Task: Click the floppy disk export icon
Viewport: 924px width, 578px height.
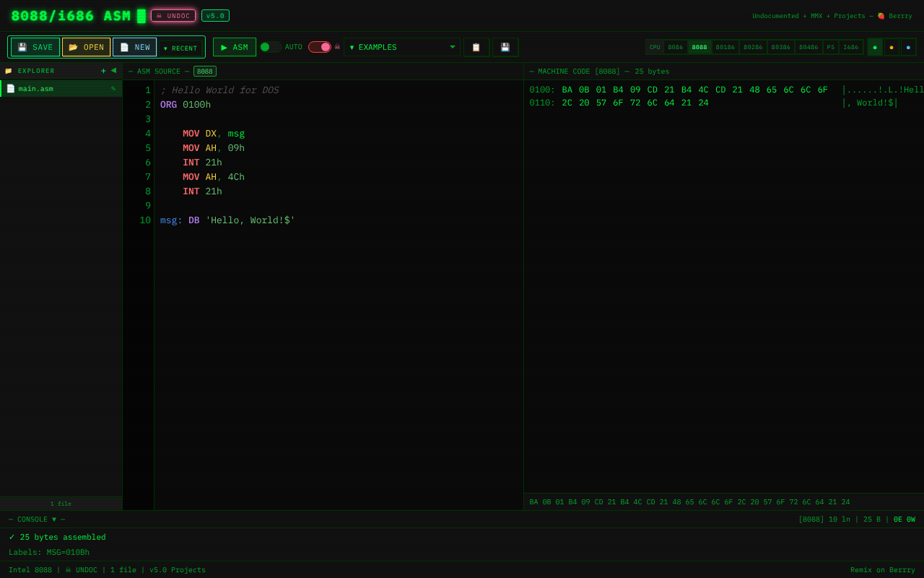Action: coord(505,47)
